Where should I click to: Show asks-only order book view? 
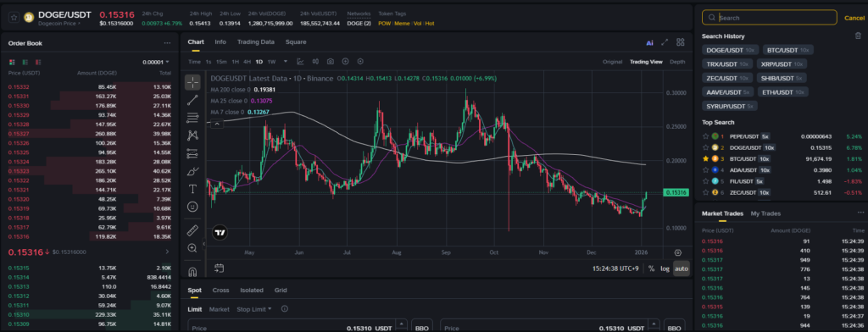pyautogui.click(x=38, y=62)
